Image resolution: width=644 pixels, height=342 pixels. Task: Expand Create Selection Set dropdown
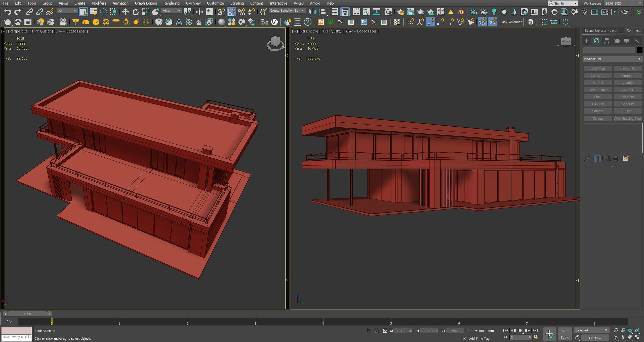click(287, 11)
